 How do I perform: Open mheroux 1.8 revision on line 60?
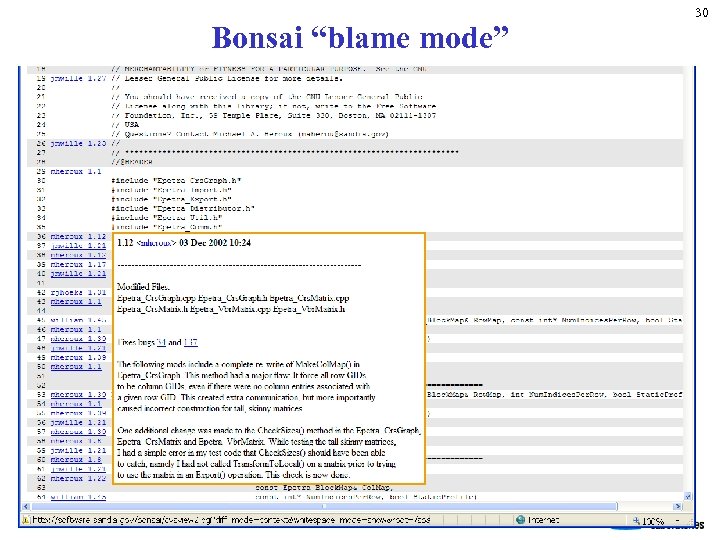pos(76,460)
